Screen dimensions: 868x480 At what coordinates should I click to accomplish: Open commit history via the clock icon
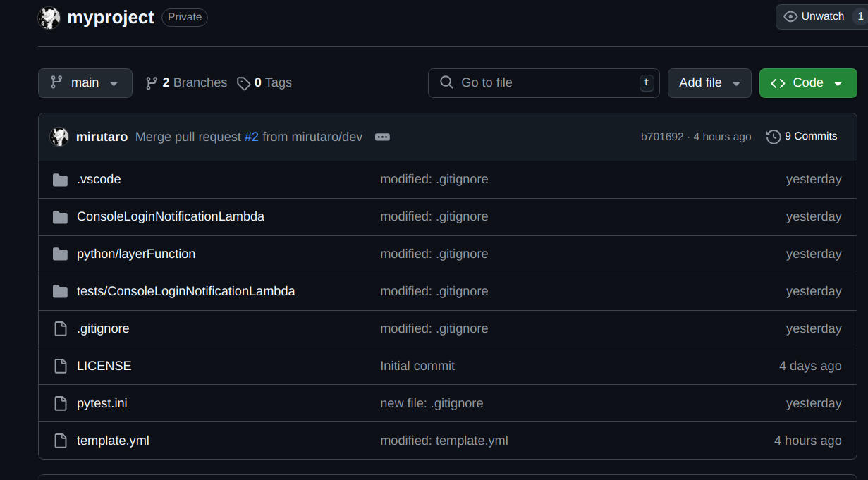pos(773,136)
